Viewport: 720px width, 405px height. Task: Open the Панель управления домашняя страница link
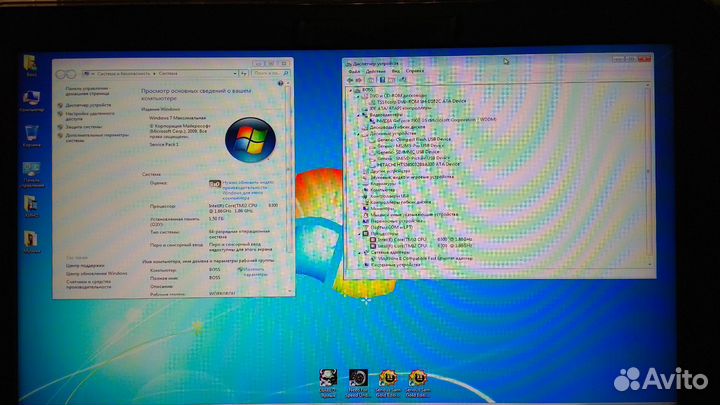[x=87, y=91]
